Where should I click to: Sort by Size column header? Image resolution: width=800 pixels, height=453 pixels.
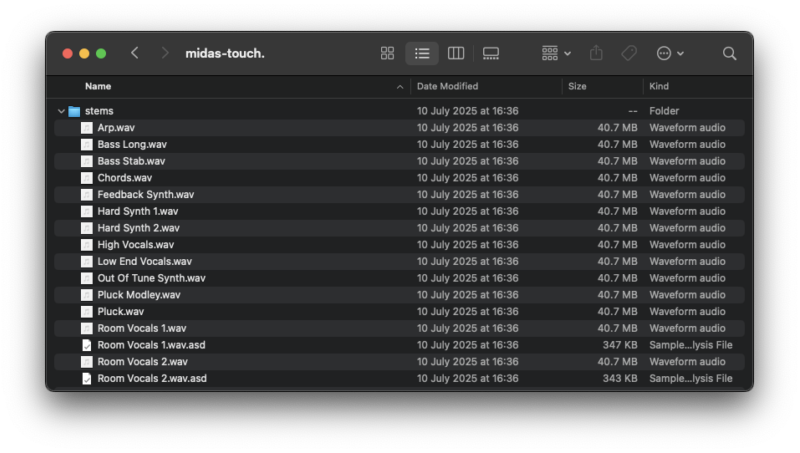577,86
